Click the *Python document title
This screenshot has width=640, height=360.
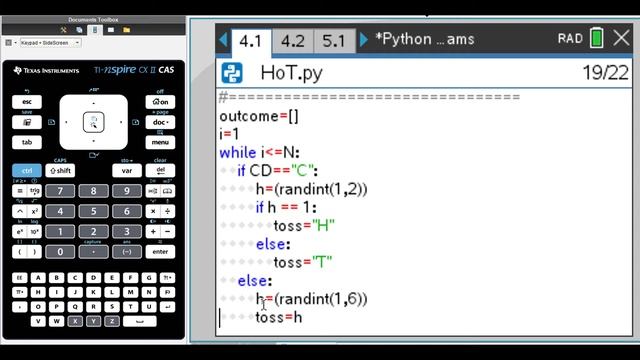424,39
